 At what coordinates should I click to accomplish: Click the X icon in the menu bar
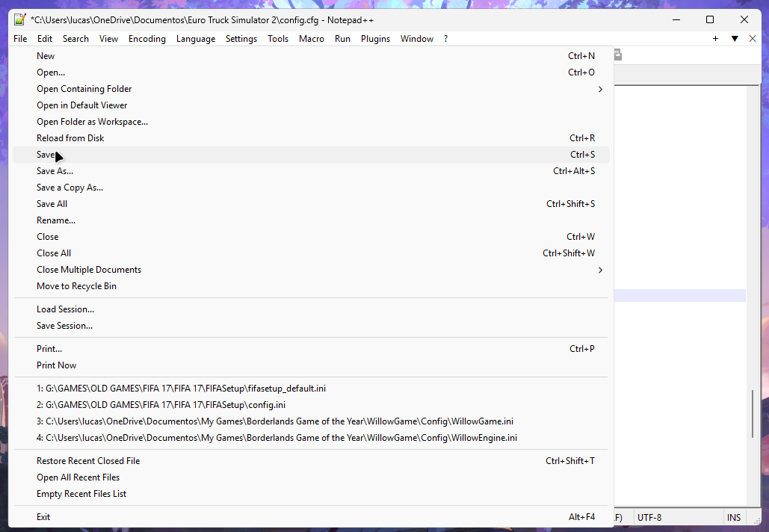[x=753, y=39]
